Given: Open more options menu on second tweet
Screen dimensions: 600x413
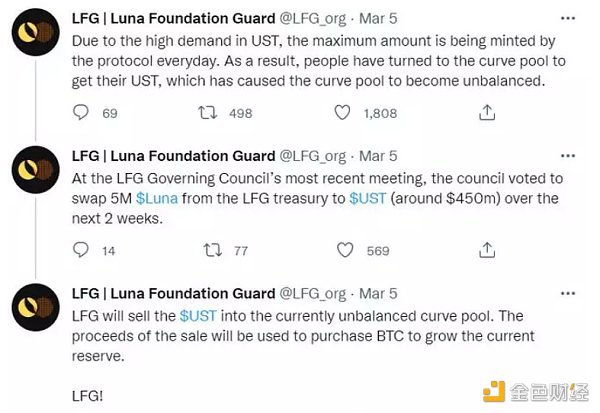Looking at the screenshot, I should (568, 155).
